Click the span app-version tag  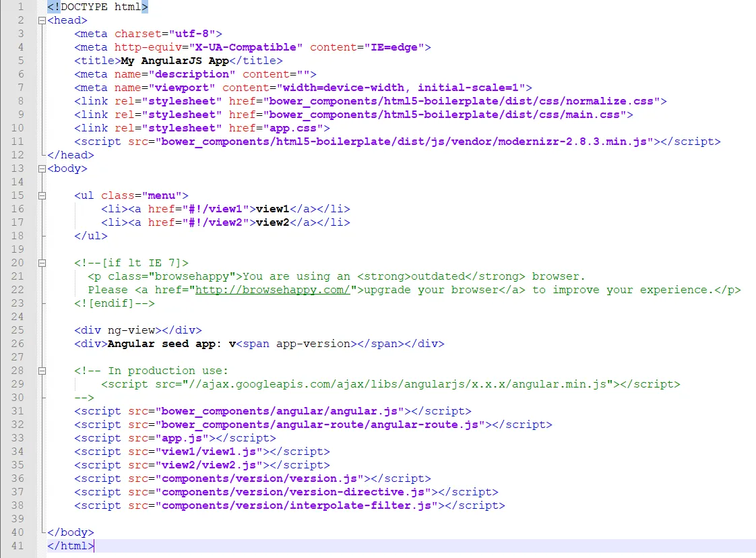pos(296,344)
